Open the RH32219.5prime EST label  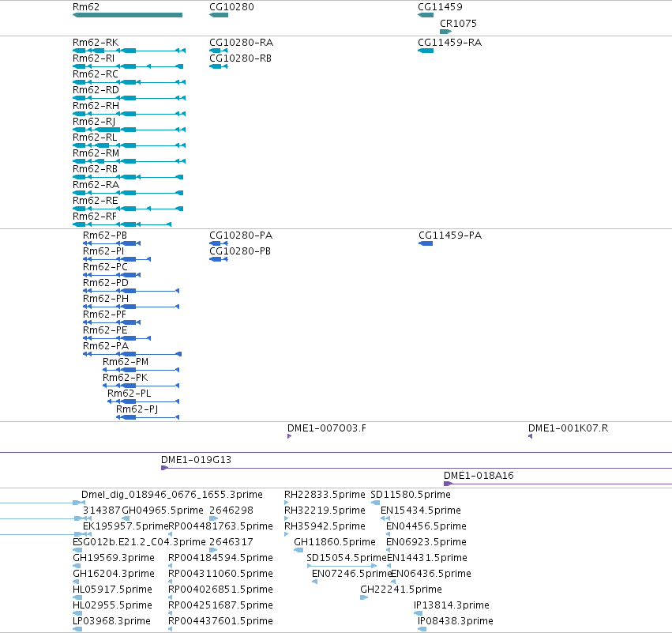[325, 511]
